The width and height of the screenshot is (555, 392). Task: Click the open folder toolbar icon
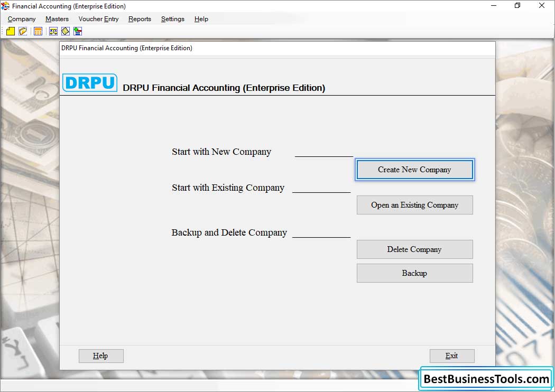23,32
